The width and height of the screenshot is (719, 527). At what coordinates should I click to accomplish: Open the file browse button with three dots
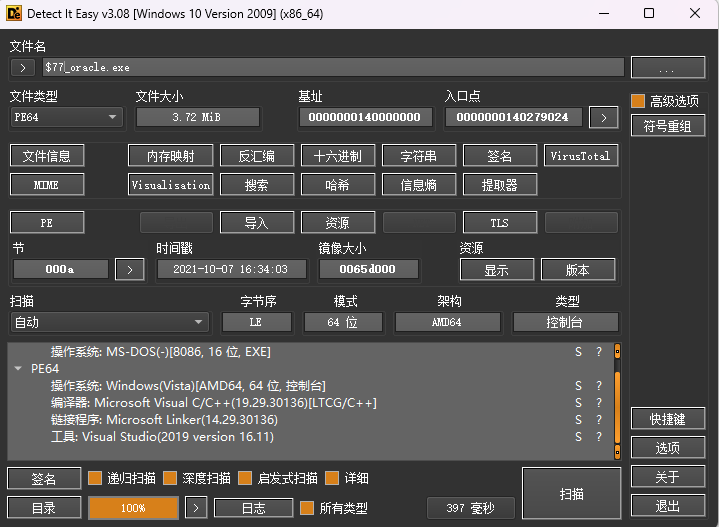click(668, 67)
